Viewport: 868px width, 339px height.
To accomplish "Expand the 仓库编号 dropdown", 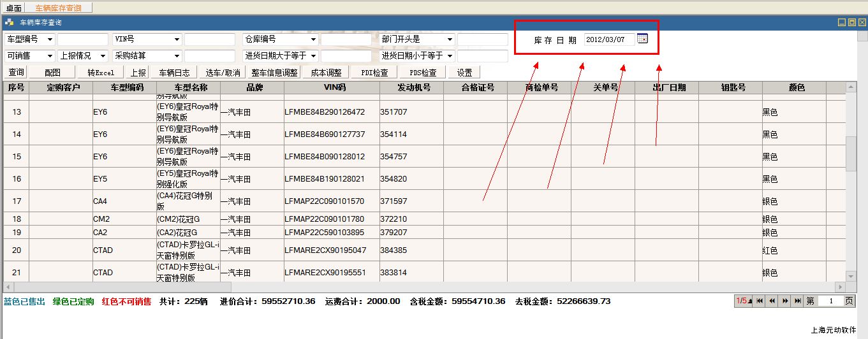I will [x=313, y=40].
